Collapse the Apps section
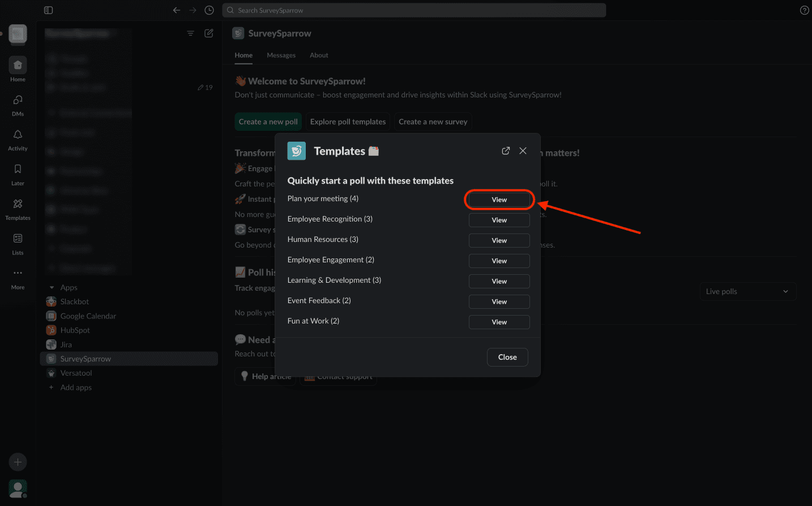The image size is (812, 506). (x=52, y=288)
